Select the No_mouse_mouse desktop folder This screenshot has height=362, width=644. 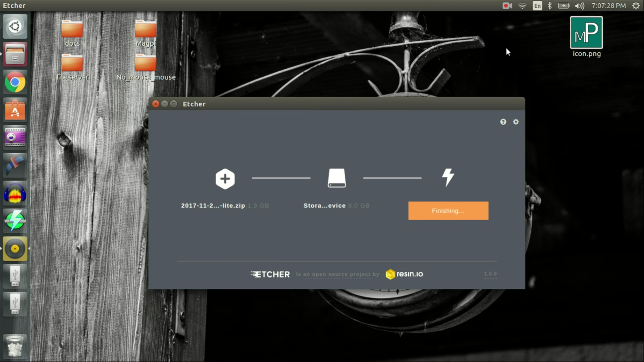[x=146, y=67]
